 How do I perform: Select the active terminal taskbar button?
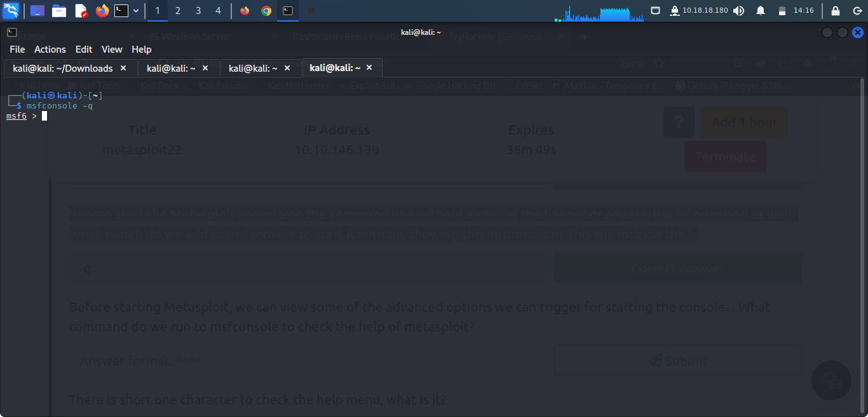coord(288,11)
